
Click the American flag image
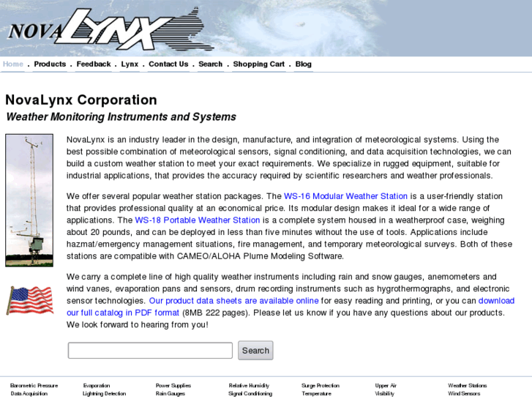point(30,300)
